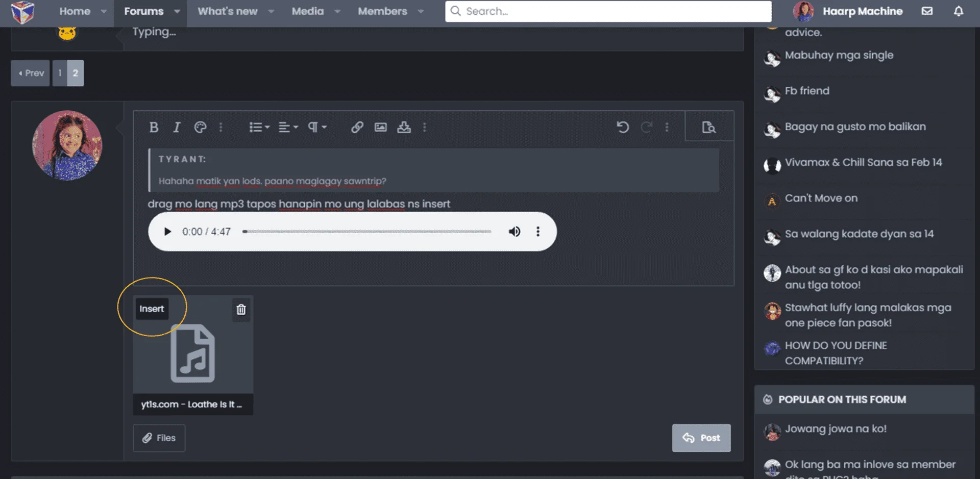Image resolution: width=980 pixels, height=479 pixels.
Task: Open more insert options
Action: [425, 127]
